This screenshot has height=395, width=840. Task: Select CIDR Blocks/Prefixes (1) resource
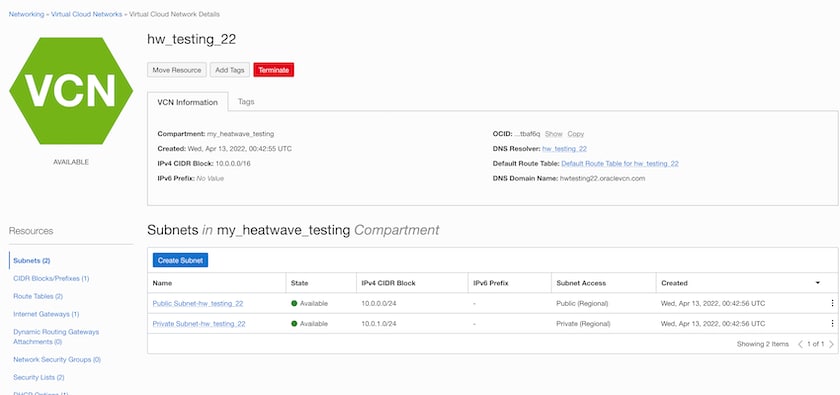pyautogui.click(x=51, y=279)
